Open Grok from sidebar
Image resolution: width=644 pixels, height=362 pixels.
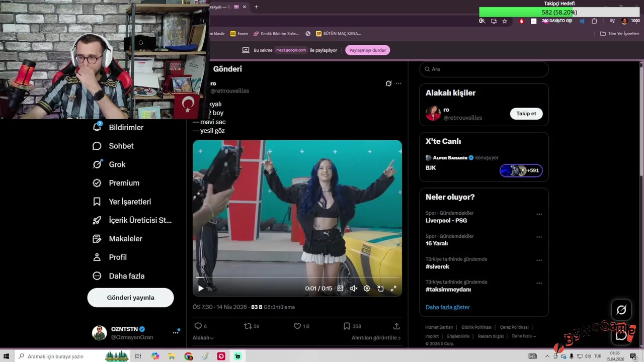pos(109,164)
